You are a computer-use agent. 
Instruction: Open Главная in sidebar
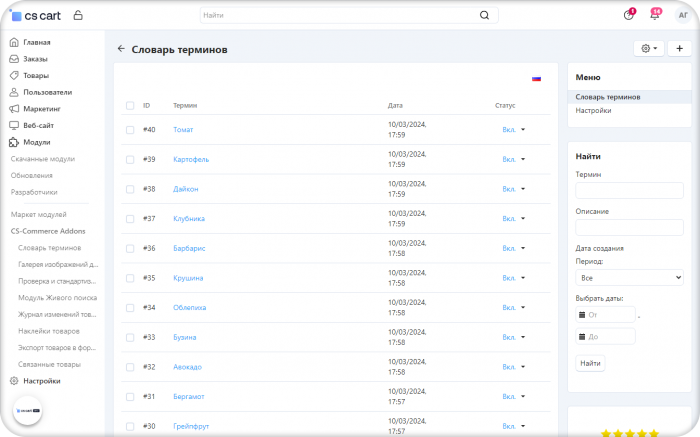point(37,42)
